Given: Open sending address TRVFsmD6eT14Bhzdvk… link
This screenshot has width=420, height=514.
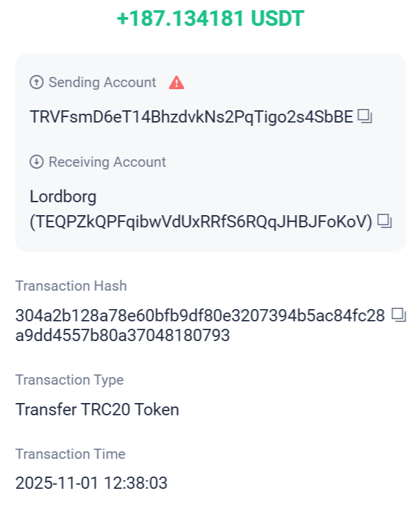Looking at the screenshot, I should tap(191, 117).
